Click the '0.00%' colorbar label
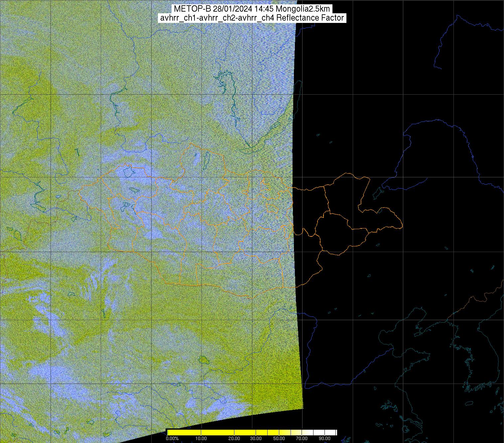The image size is (504, 443). 172,438
